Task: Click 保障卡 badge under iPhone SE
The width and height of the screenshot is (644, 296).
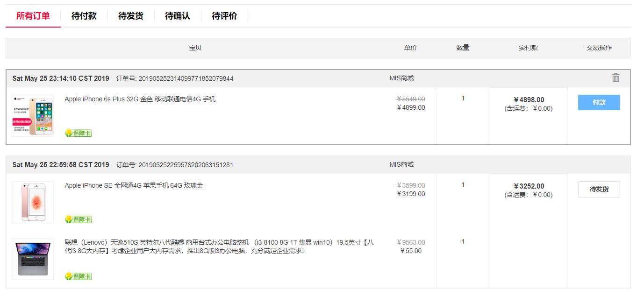Action: pyautogui.click(x=78, y=219)
